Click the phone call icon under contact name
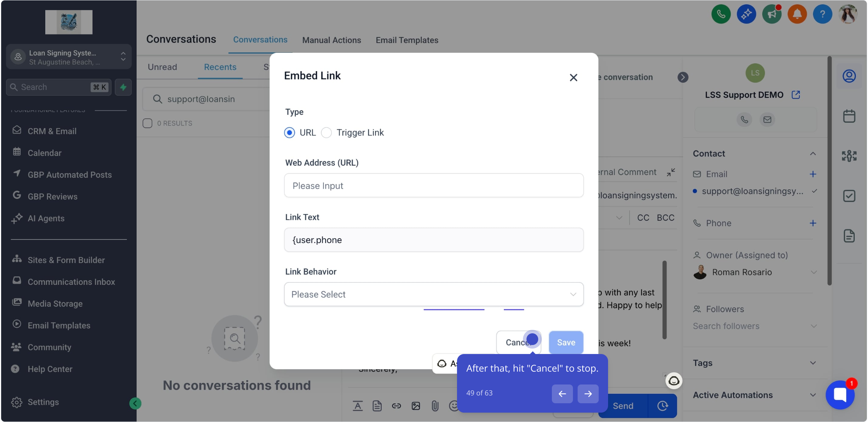Image resolution: width=868 pixels, height=422 pixels. click(744, 120)
